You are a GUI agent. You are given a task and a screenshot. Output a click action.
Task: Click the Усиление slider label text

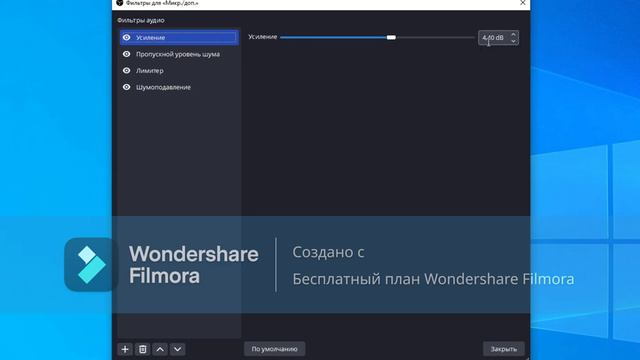click(x=262, y=37)
